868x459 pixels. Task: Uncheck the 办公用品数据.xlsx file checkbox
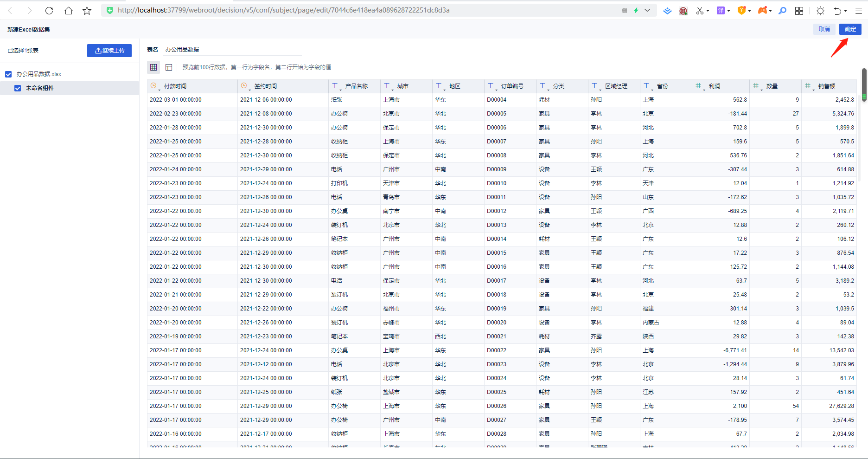[8, 74]
